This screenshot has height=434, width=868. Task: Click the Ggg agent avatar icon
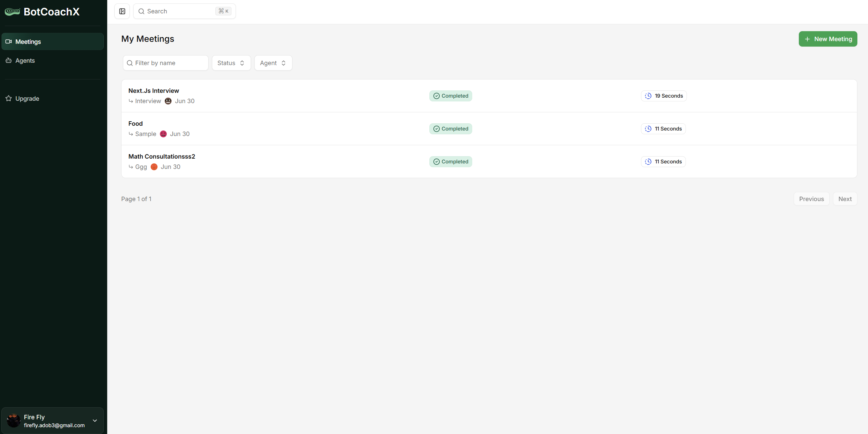154,167
